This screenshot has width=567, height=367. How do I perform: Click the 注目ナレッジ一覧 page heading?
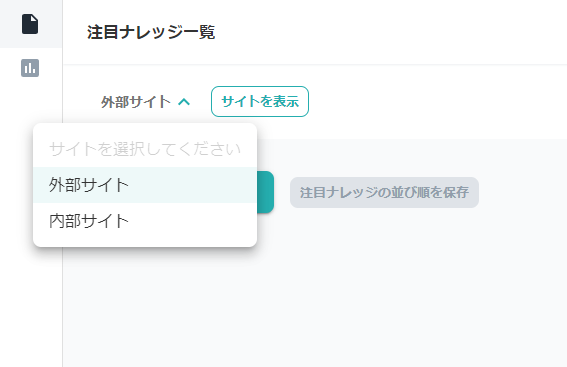[x=151, y=32]
